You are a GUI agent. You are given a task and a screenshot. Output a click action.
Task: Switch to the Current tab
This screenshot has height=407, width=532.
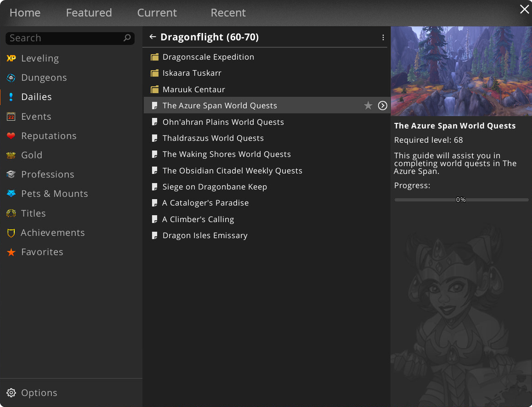157,13
